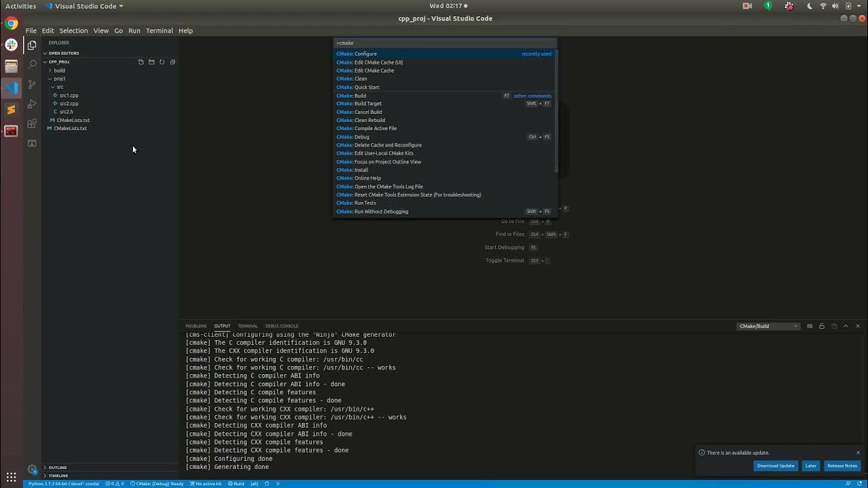Click the CMake Build status bar button
The image size is (868, 488).
click(235, 484)
